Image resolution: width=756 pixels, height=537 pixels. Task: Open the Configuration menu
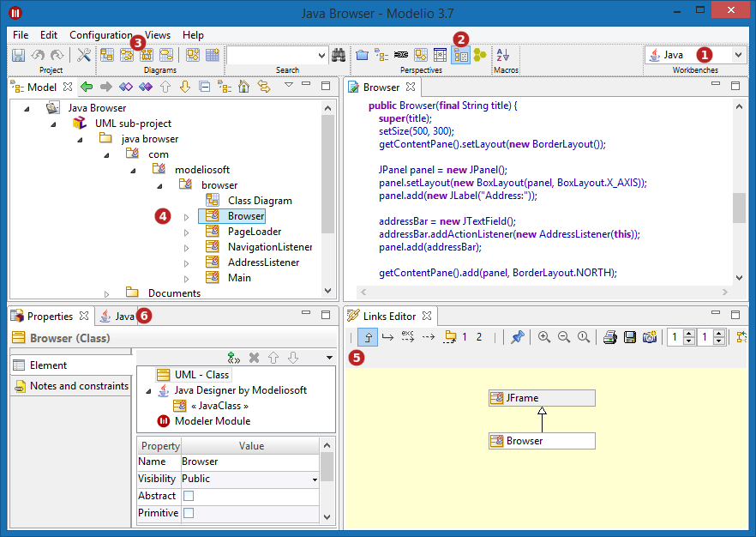tap(101, 34)
